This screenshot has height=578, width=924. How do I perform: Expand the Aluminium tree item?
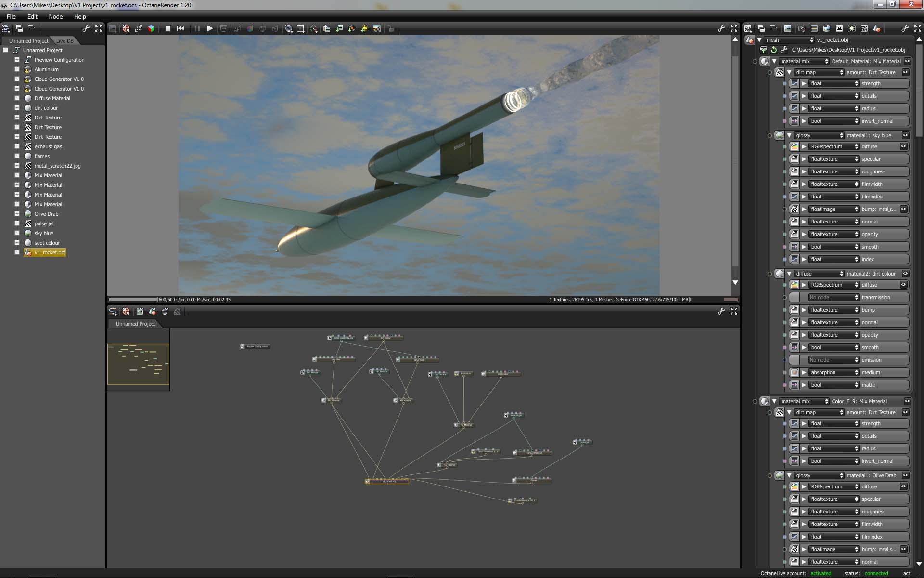pyautogui.click(x=17, y=69)
